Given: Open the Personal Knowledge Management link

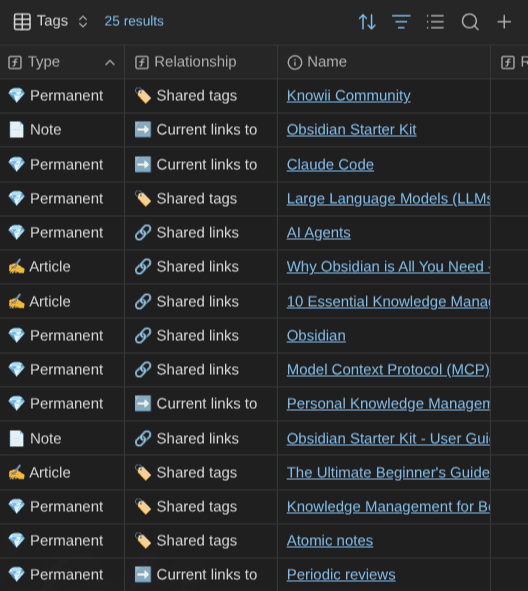Looking at the screenshot, I should point(388,404).
